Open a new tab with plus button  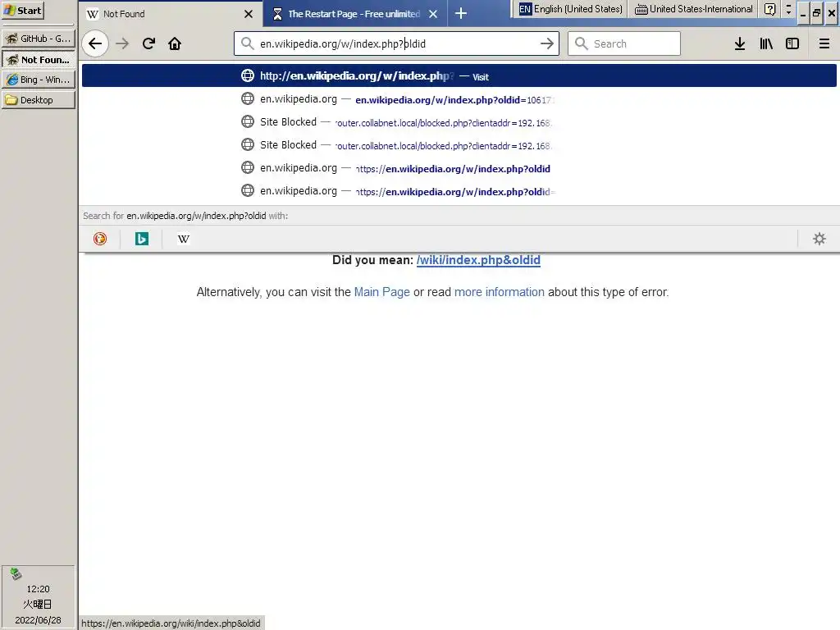pos(461,13)
